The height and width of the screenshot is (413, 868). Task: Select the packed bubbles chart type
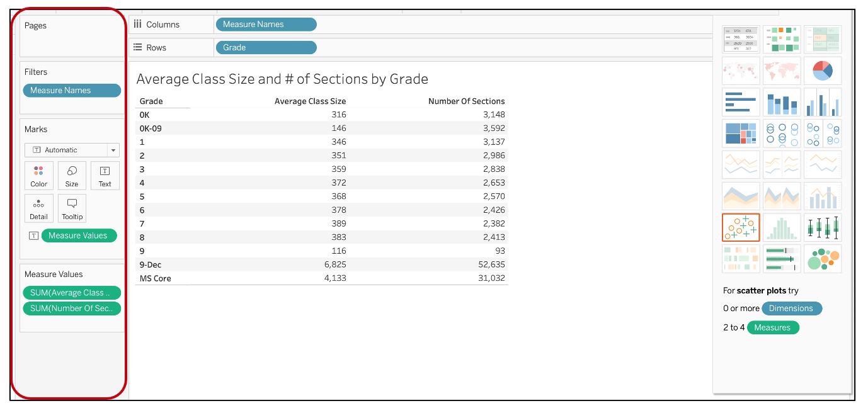[x=823, y=259]
